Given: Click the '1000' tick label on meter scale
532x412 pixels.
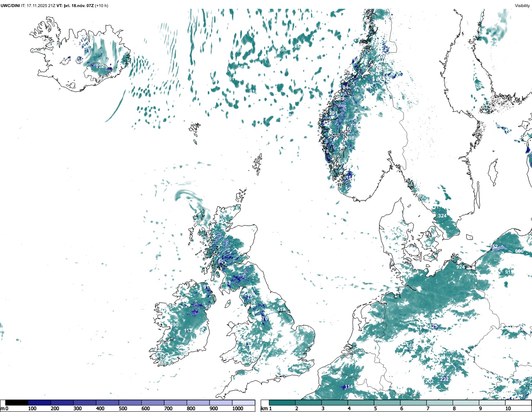Looking at the screenshot, I should 238,409.
